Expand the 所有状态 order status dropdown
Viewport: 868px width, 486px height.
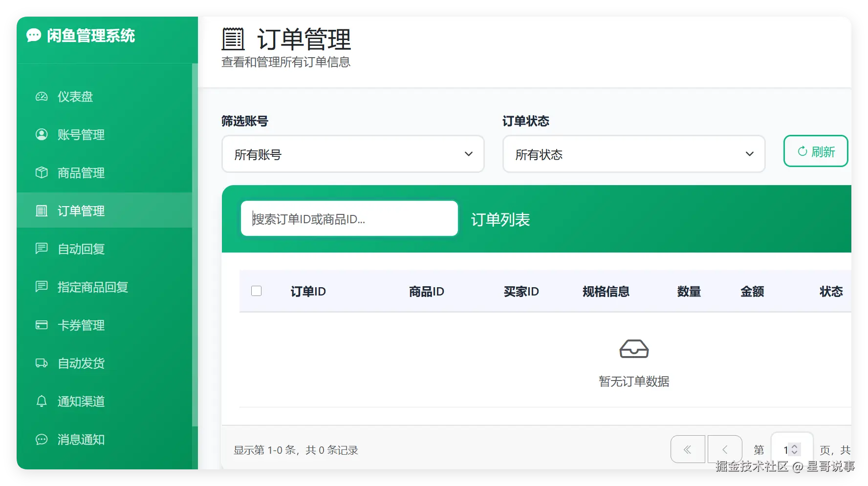click(x=634, y=154)
